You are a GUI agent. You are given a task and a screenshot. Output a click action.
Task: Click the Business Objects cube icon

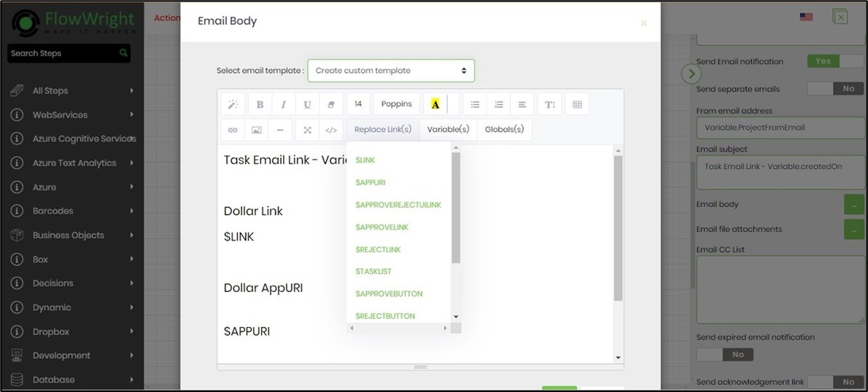pyautogui.click(x=17, y=235)
